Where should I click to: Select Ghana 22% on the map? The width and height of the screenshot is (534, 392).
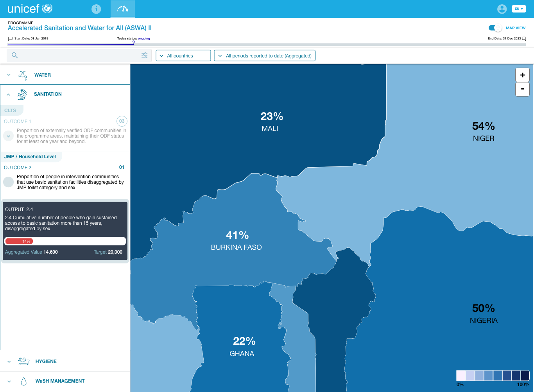(x=243, y=347)
